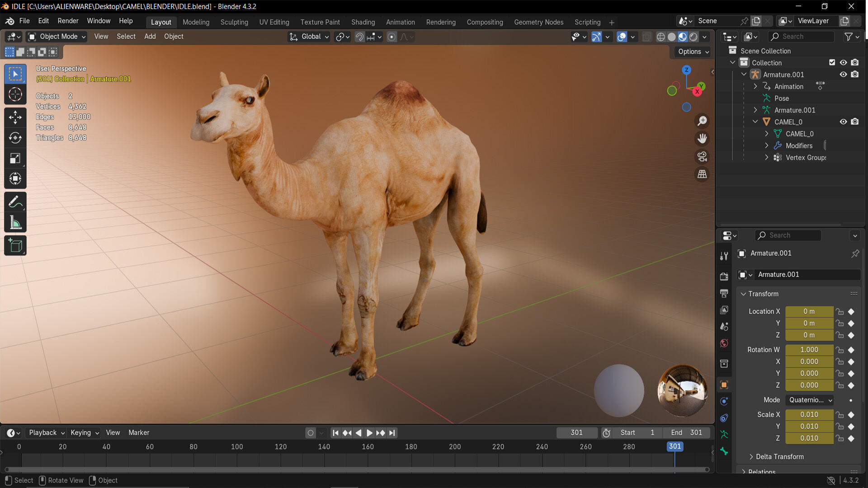Switch perspective/orthographic grid icon
Image resolution: width=868 pixels, height=488 pixels.
702,174
